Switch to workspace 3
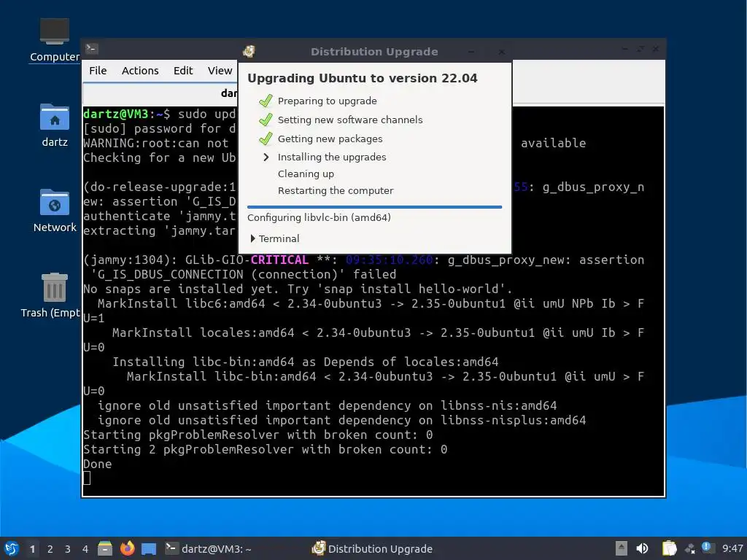 pos(68,549)
